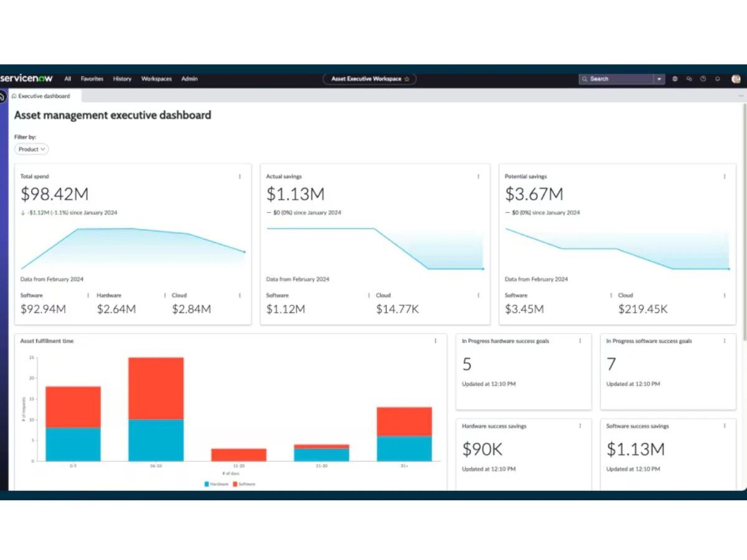Open the help icon in header
The width and height of the screenshot is (747, 560).
(703, 79)
